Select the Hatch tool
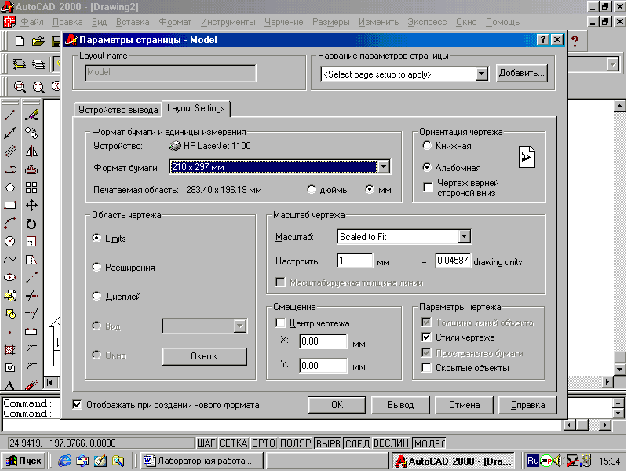Image resolution: width=626 pixels, height=471 pixels. pos(10,350)
